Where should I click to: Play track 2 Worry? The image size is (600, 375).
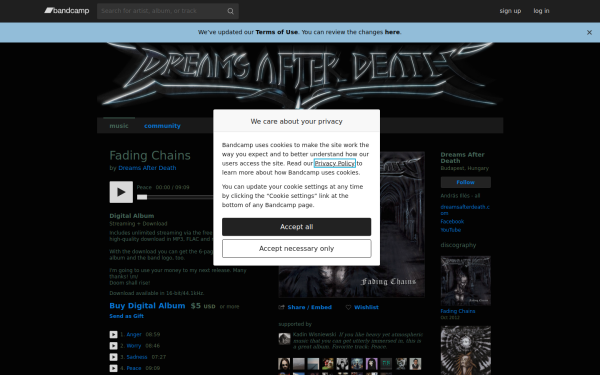[x=113, y=346]
